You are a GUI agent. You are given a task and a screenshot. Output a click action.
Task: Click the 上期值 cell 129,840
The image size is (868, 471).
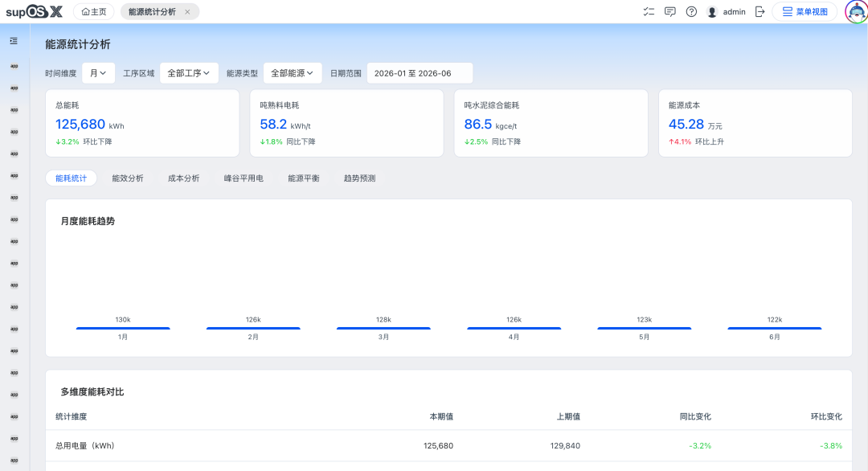(x=565, y=445)
